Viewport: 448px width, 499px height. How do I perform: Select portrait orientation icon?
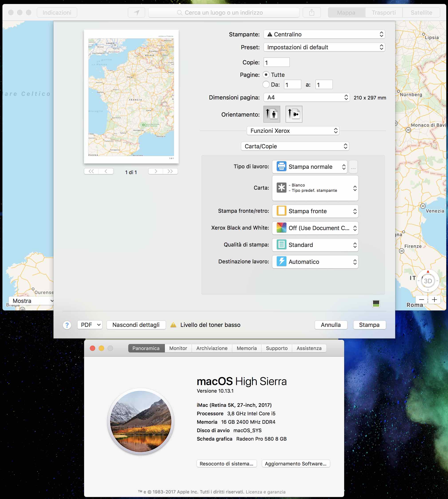tap(272, 114)
